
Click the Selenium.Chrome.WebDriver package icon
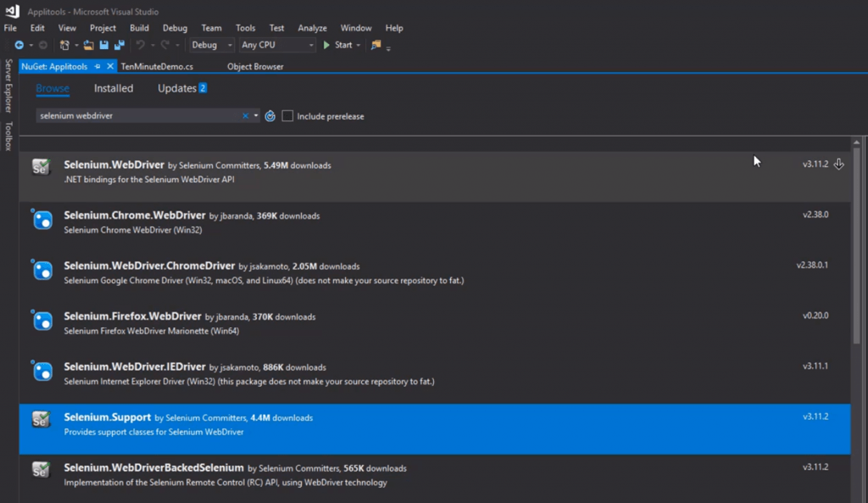click(42, 220)
